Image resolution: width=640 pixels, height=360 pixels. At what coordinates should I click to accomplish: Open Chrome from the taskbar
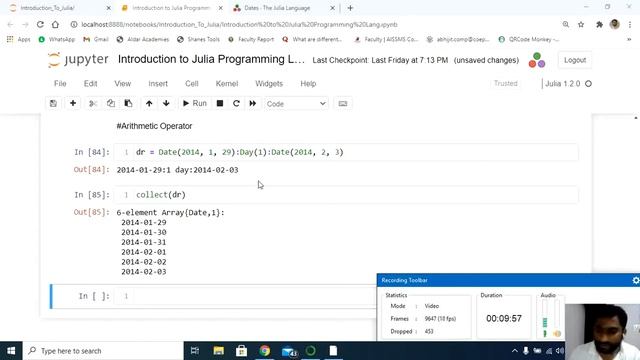pos(264,351)
